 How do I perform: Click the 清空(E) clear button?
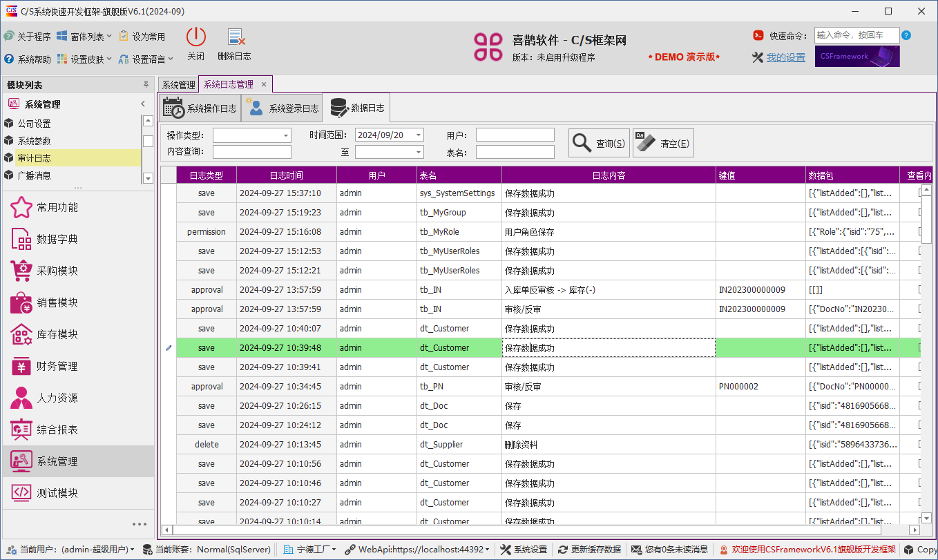663,143
